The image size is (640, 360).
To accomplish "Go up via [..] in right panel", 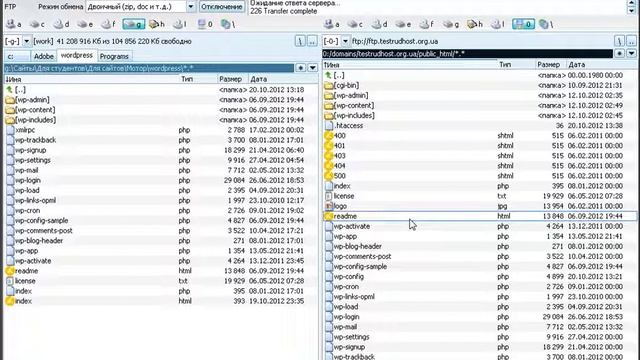I will tap(480, 76).
